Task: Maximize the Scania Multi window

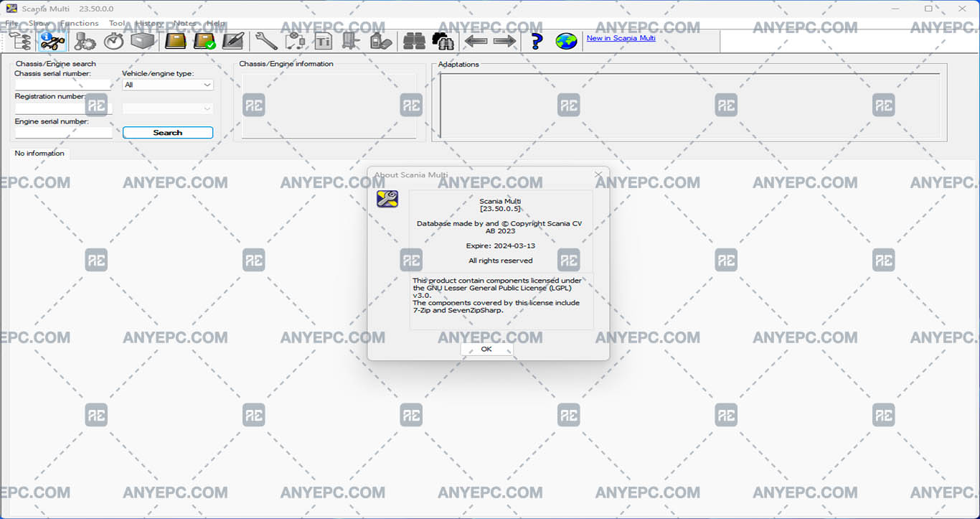Action: pos(928,9)
